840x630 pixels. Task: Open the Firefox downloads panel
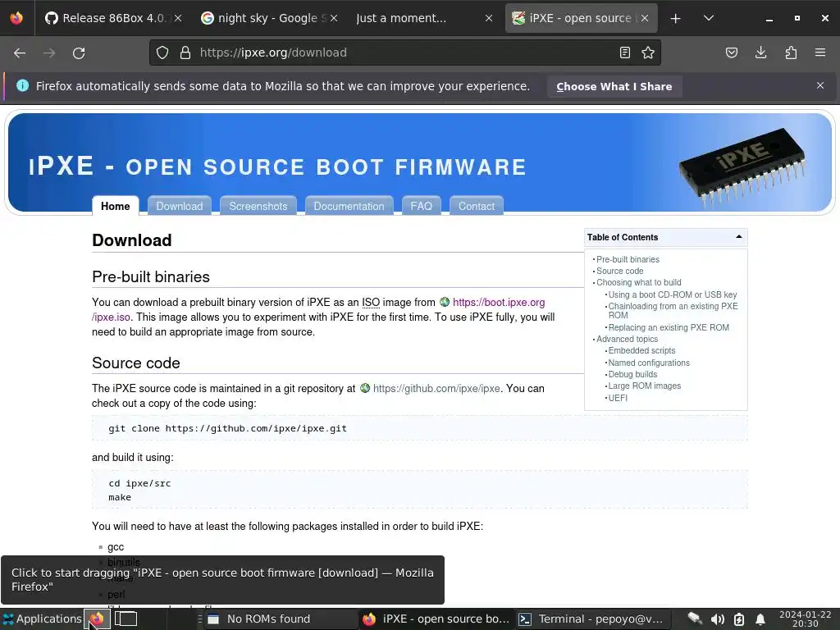(760, 52)
